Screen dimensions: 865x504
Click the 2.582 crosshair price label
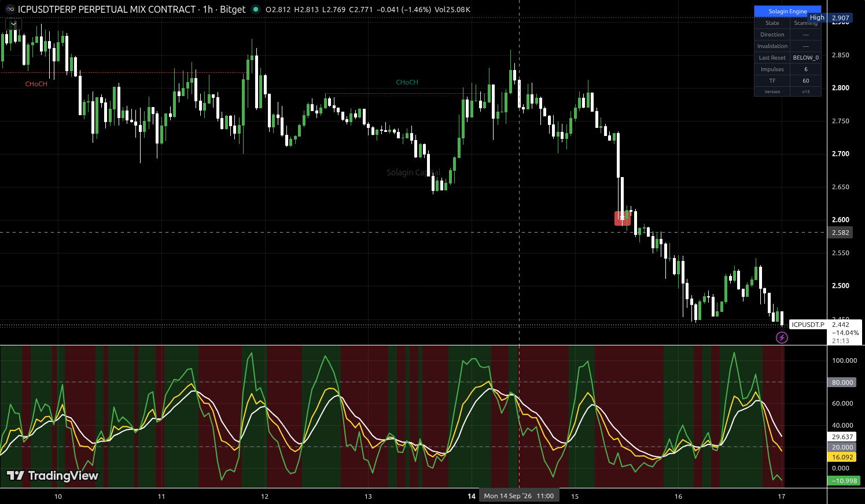point(841,233)
